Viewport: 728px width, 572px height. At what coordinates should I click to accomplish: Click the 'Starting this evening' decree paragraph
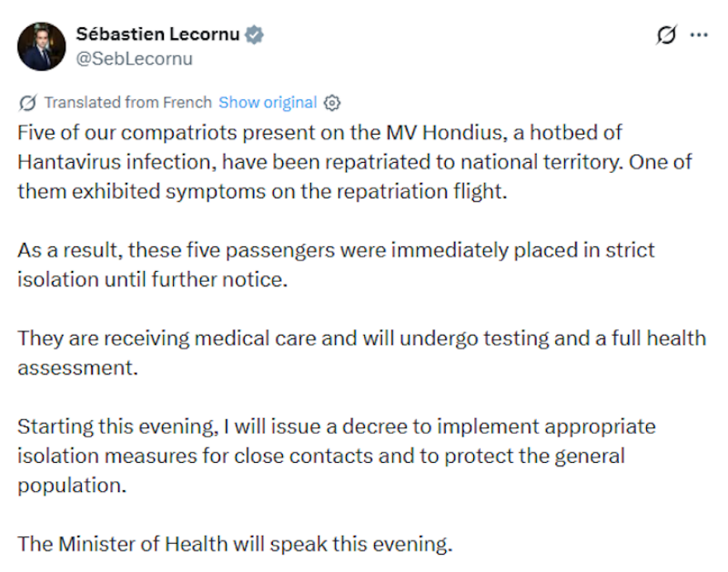pyautogui.click(x=337, y=455)
